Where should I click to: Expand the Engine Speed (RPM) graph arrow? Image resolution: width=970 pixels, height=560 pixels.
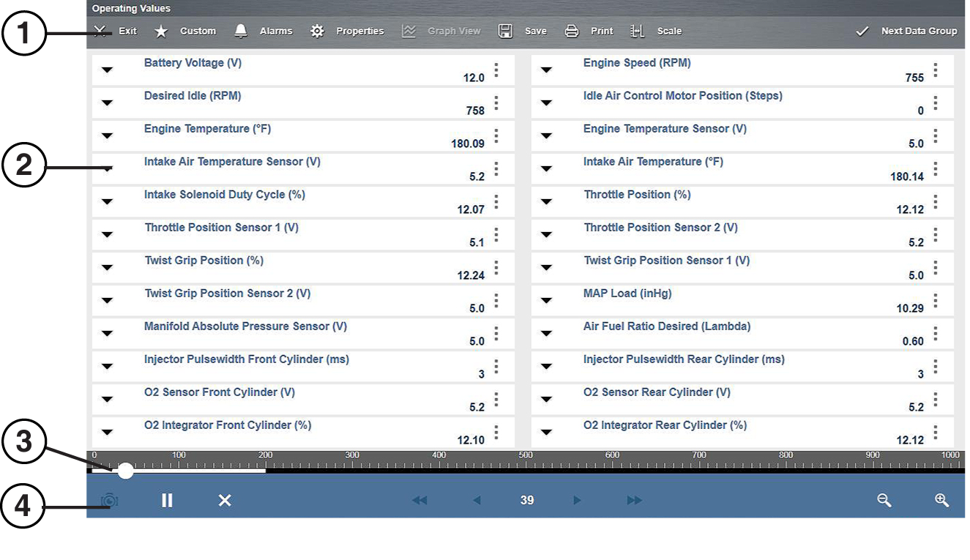click(546, 70)
